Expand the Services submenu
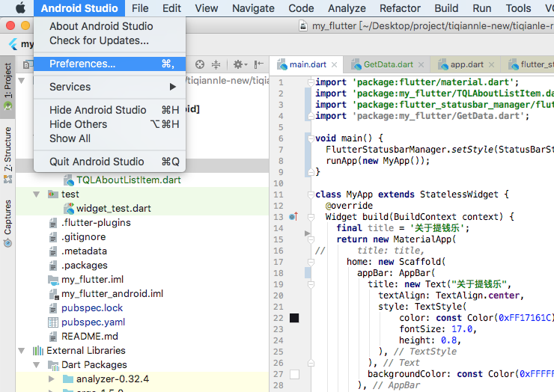The image size is (554, 392). click(x=109, y=87)
